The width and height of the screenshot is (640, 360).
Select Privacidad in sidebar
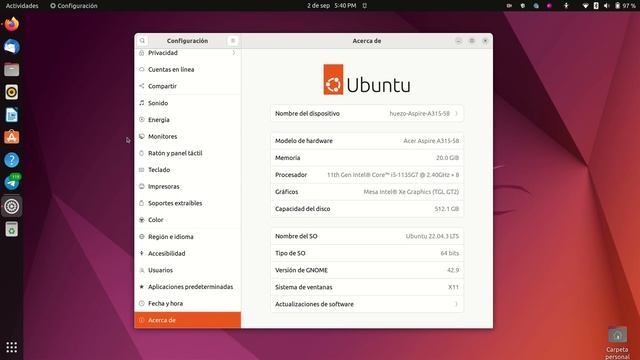coord(187,53)
